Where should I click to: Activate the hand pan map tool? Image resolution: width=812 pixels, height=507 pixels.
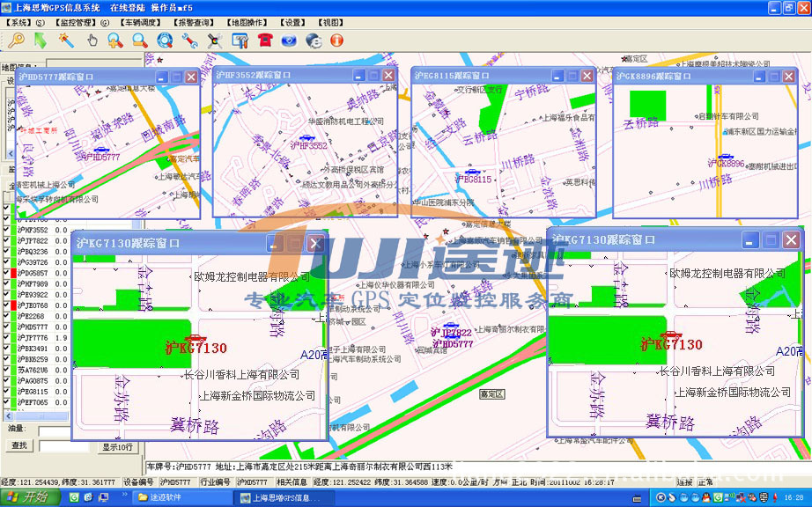tap(92, 40)
